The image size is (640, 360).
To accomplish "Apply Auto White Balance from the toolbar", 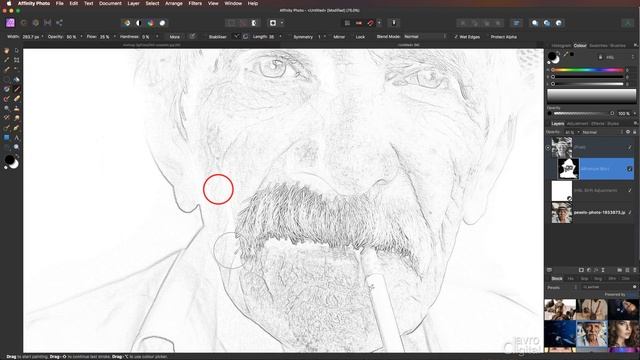I will coord(162,23).
